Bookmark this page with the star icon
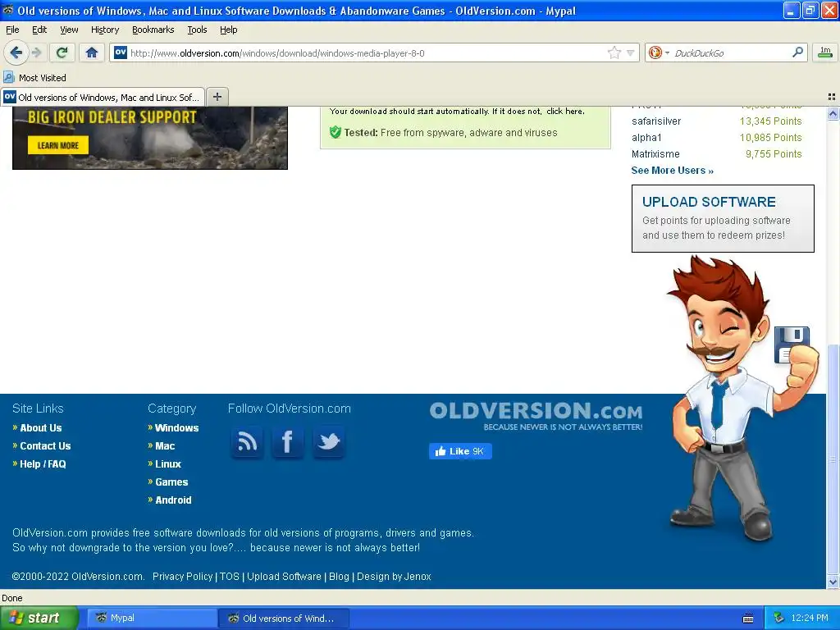Viewport: 840px width, 630px height. 614,52
